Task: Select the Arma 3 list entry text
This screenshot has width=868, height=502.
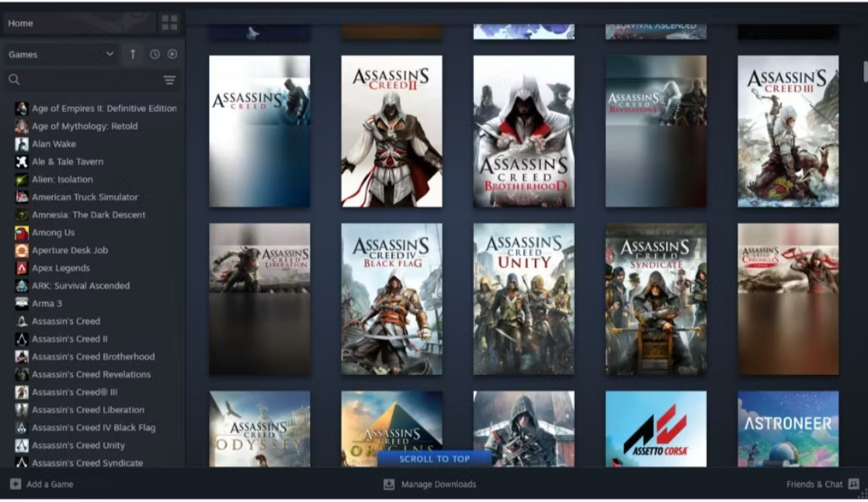Action: pyautogui.click(x=47, y=304)
